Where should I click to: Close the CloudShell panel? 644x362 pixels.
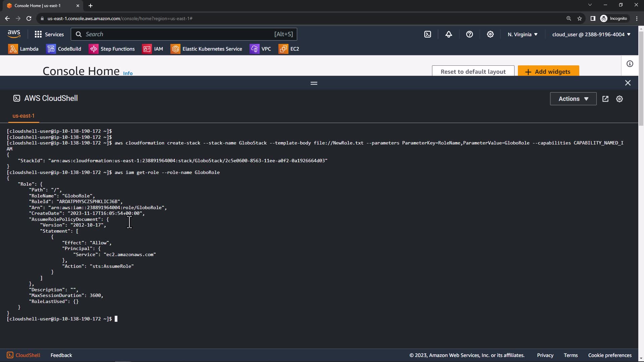click(x=628, y=83)
